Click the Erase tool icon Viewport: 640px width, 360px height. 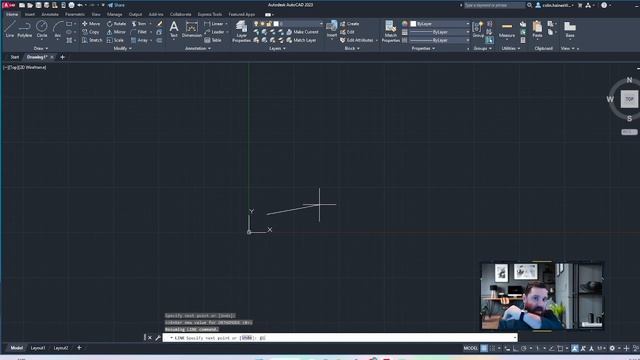(160, 24)
